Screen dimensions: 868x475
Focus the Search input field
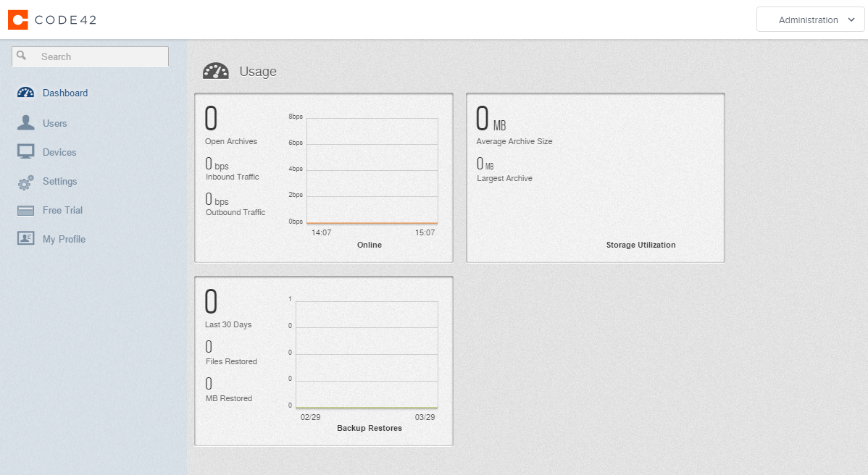pos(91,56)
